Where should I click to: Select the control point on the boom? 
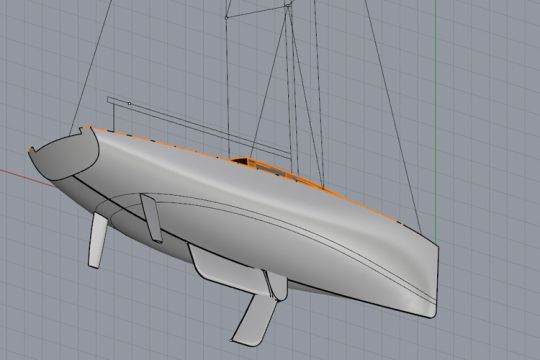[129, 103]
